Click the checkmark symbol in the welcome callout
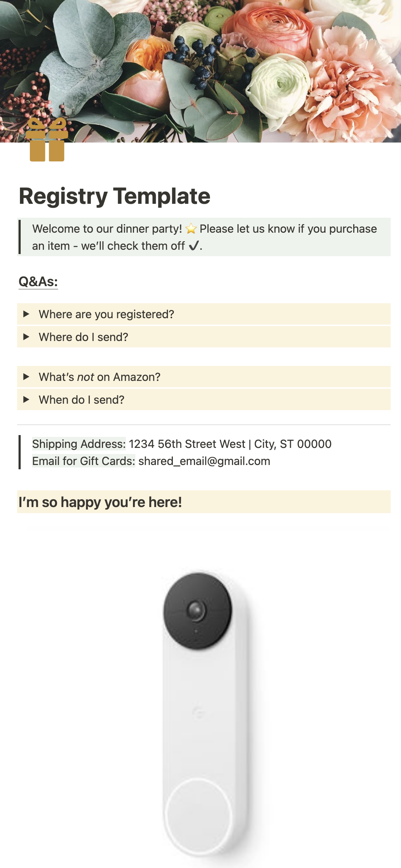401x868 pixels. [x=194, y=246]
